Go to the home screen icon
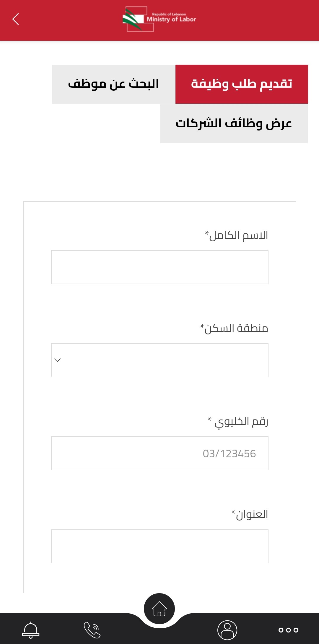319x644 pixels. tap(159, 609)
